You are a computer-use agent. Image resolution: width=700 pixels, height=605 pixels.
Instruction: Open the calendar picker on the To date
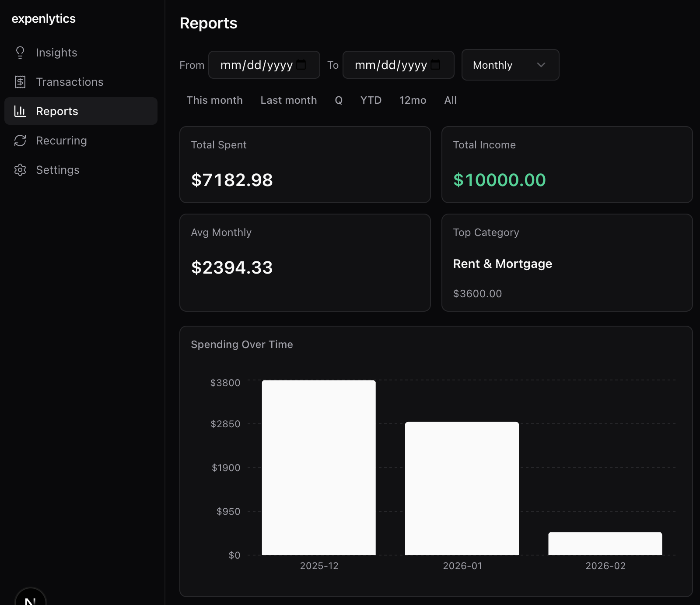pyautogui.click(x=435, y=64)
